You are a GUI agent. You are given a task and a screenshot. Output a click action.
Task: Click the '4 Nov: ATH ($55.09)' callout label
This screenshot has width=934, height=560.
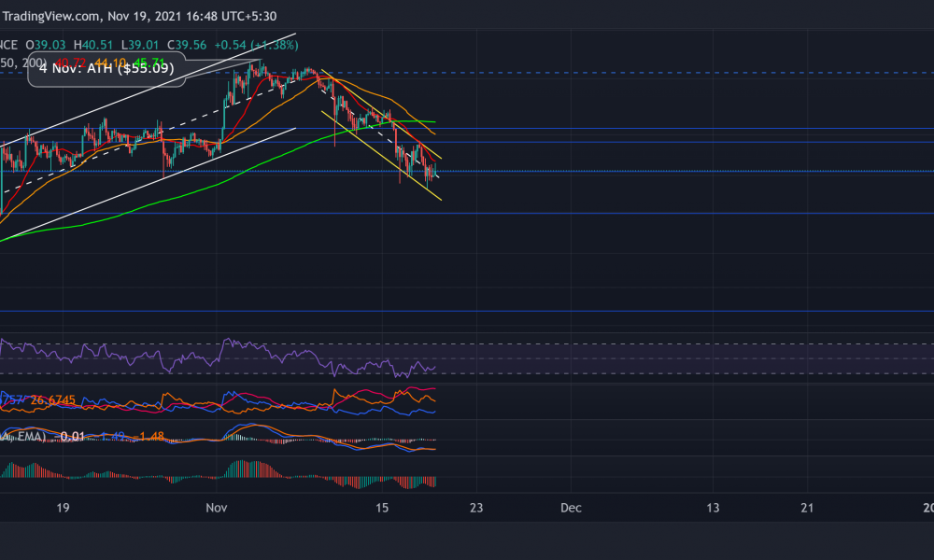coord(106,68)
